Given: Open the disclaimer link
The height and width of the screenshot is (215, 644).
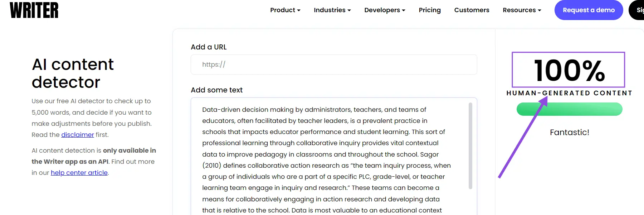Looking at the screenshot, I should coord(78,135).
